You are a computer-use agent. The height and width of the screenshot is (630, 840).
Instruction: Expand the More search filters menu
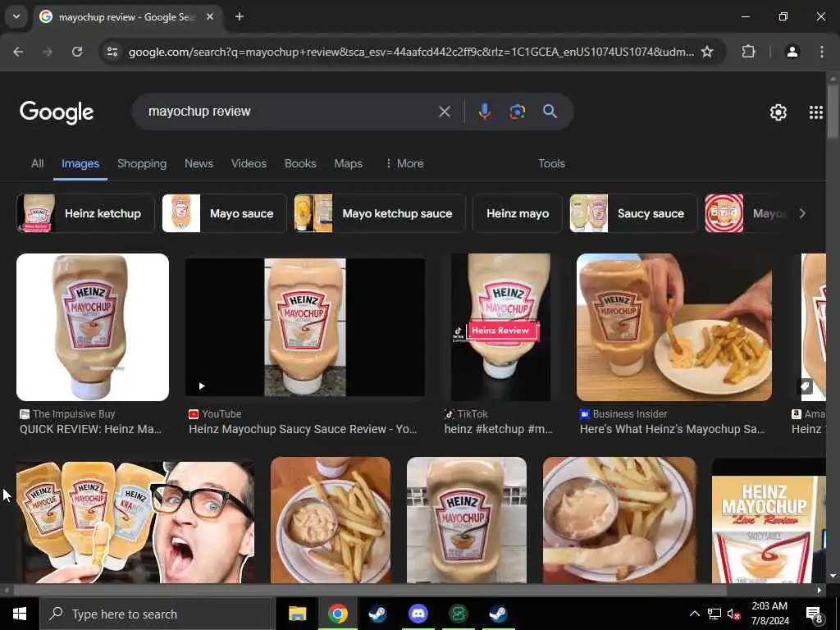(x=404, y=163)
